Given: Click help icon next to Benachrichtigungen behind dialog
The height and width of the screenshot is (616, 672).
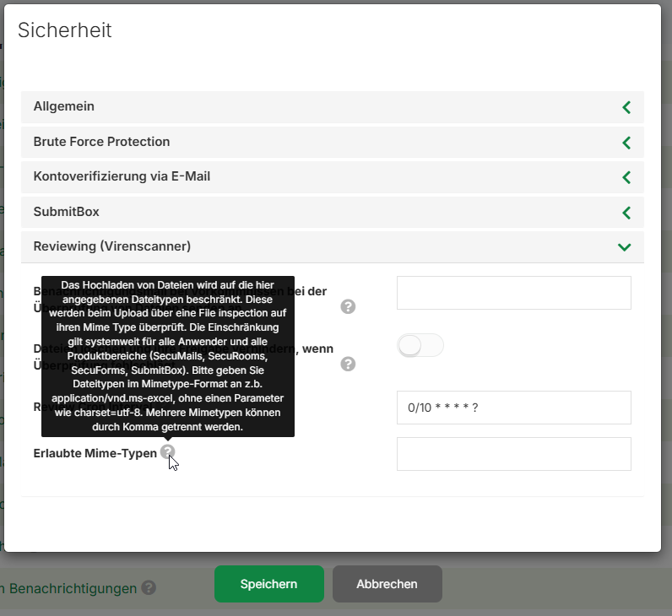Looking at the screenshot, I should (x=149, y=588).
